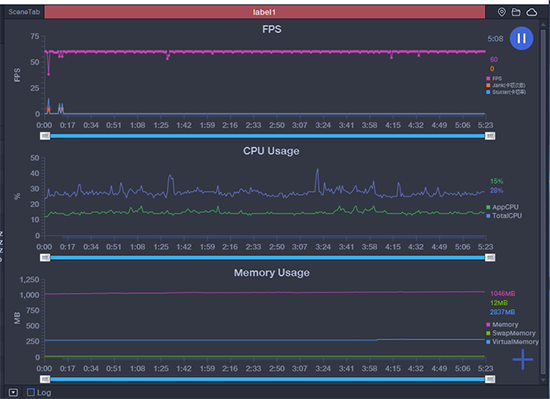
Task: Toggle SwapMemory series in legend
Action: (511, 333)
